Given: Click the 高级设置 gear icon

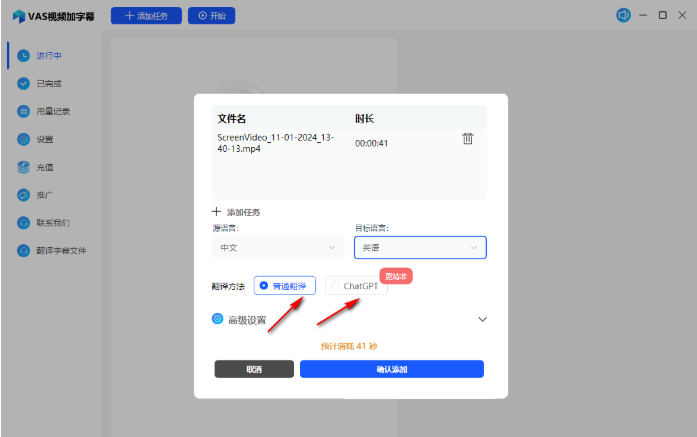Looking at the screenshot, I should pos(217,319).
